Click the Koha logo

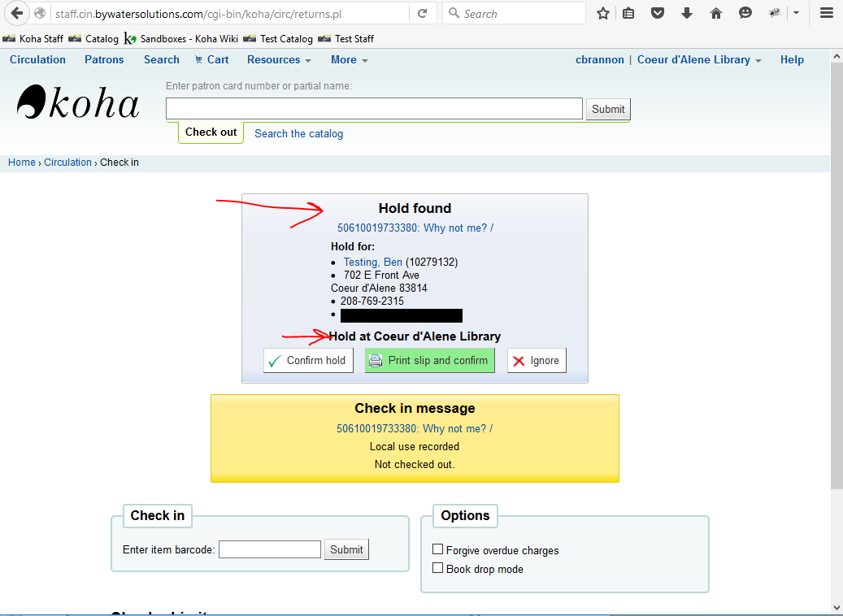coord(78,103)
